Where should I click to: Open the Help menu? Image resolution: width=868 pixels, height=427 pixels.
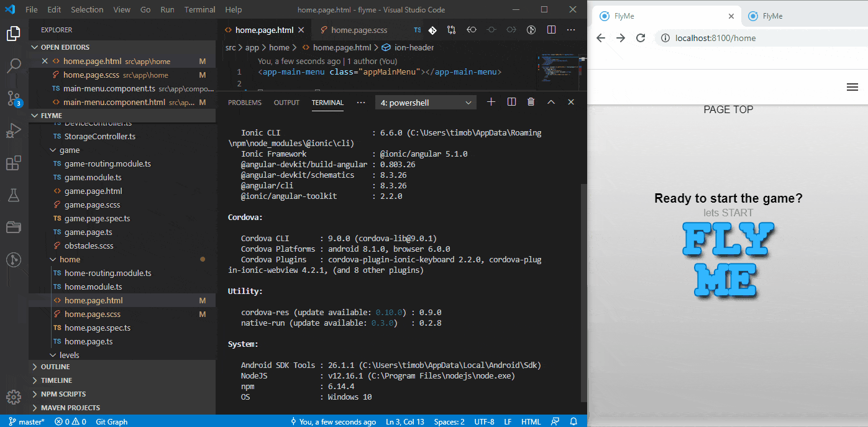pos(234,10)
